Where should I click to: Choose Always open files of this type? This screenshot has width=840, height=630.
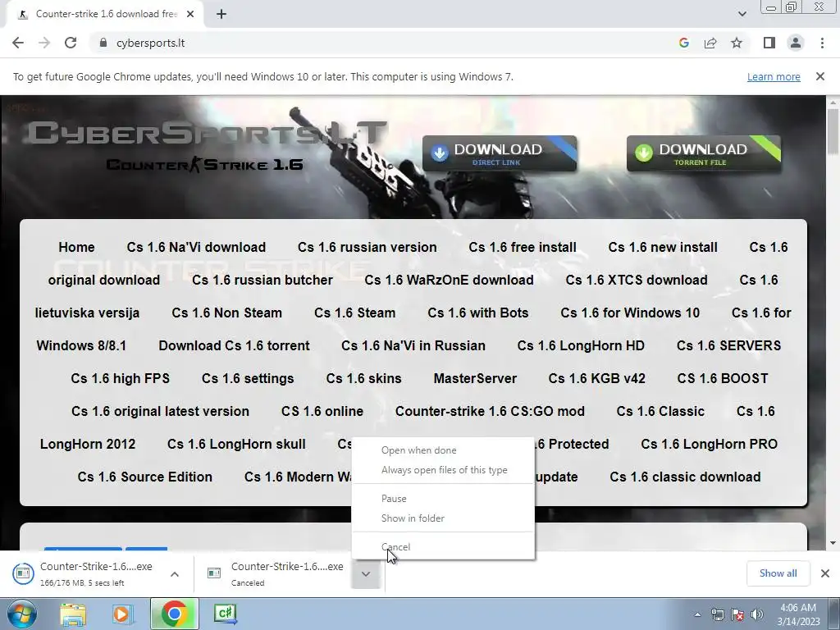click(443, 470)
